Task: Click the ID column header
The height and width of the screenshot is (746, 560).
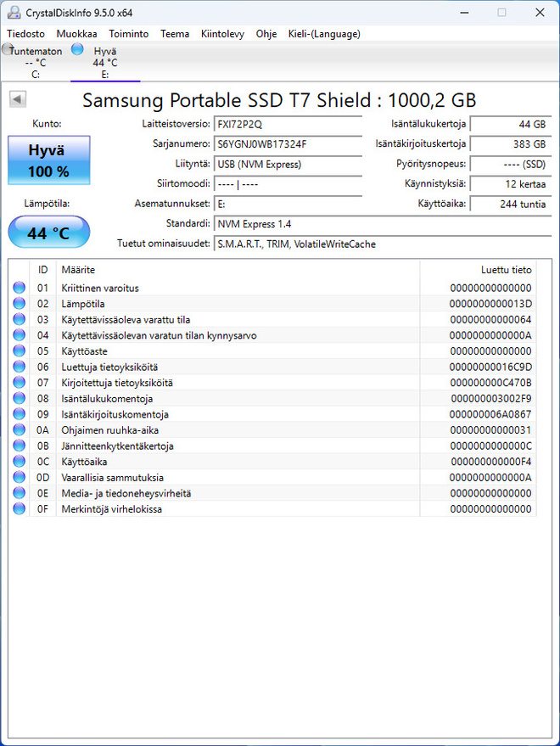Action: [x=42, y=270]
